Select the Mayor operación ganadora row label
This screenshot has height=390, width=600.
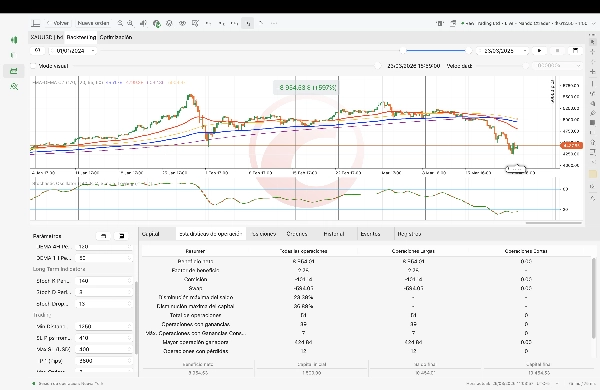[195, 342]
